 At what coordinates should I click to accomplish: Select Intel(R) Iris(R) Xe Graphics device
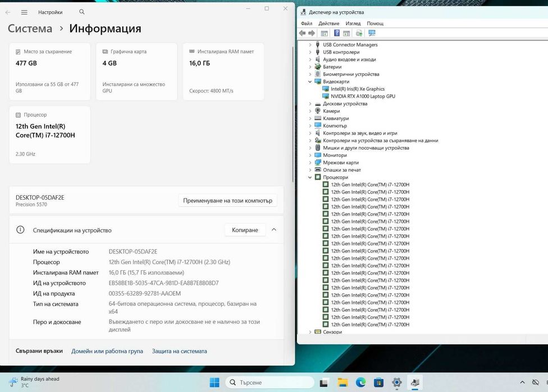tap(358, 89)
